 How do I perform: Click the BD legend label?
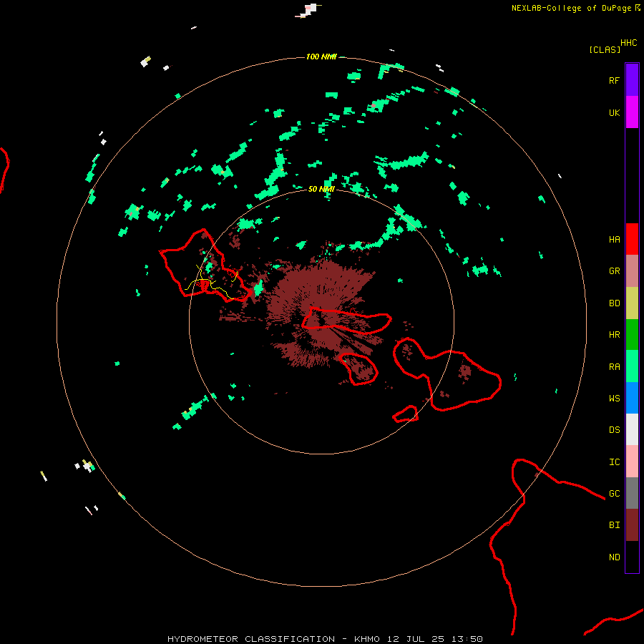pyautogui.click(x=614, y=303)
